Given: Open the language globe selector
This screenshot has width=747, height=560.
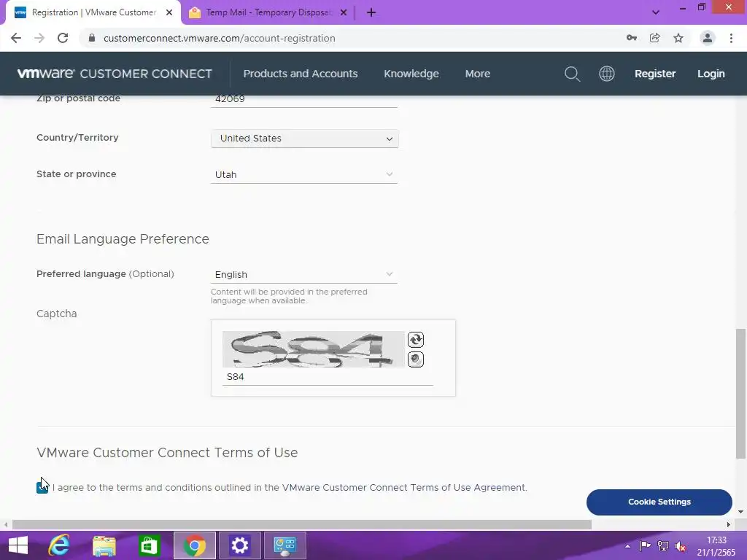Looking at the screenshot, I should [606, 74].
